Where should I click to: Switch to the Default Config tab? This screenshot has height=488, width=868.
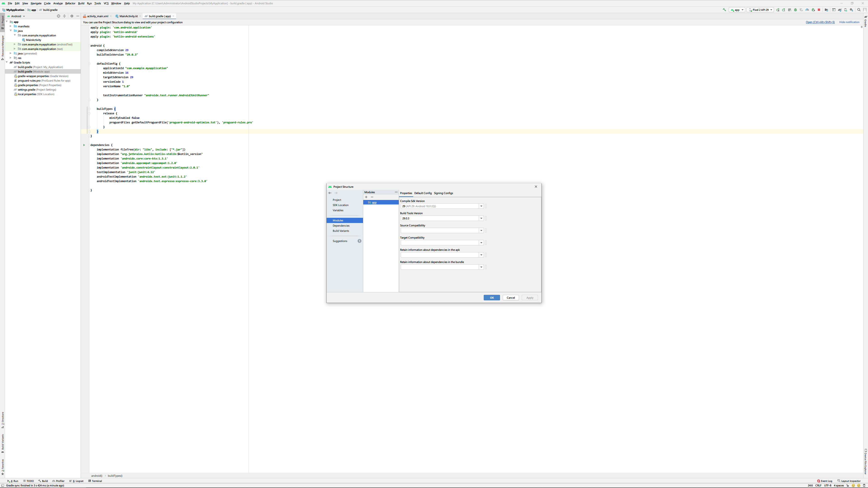pyautogui.click(x=422, y=193)
